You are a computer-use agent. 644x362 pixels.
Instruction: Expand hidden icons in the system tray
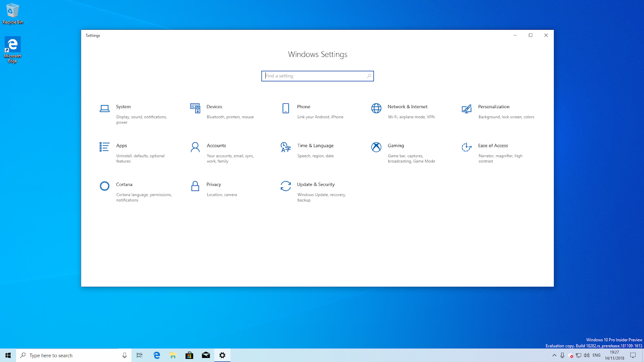point(554,355)
